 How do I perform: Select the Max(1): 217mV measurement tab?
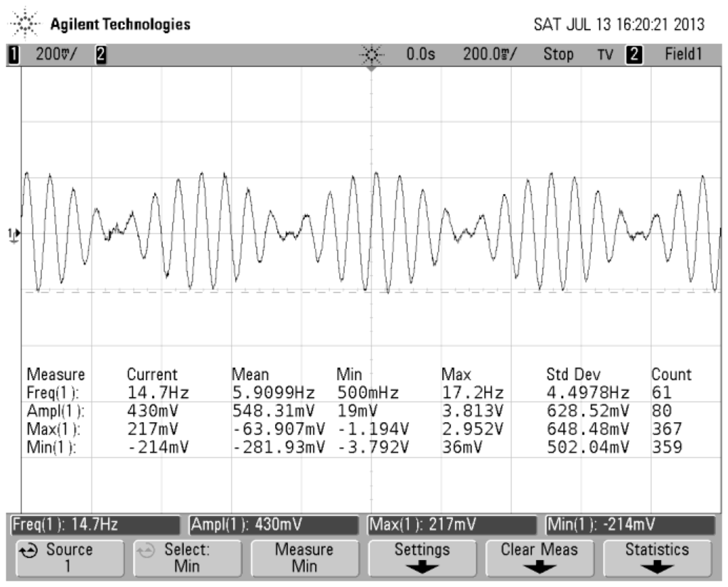(451, 525)
